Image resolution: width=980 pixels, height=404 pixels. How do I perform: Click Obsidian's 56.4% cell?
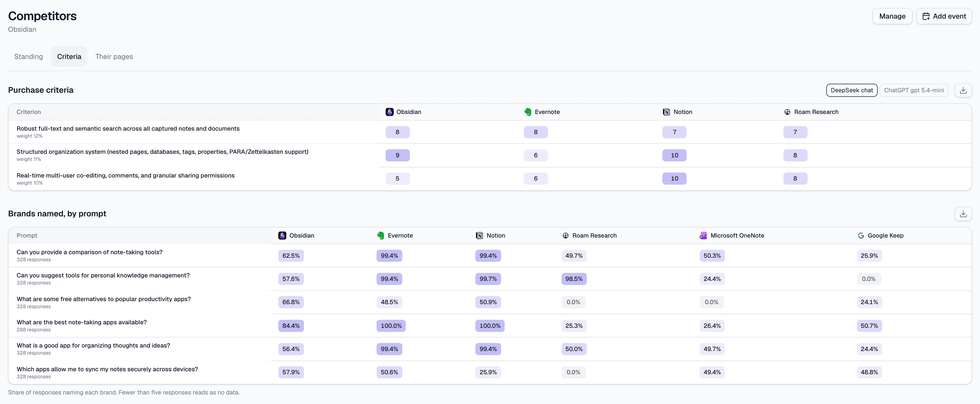tap(291, 349)
